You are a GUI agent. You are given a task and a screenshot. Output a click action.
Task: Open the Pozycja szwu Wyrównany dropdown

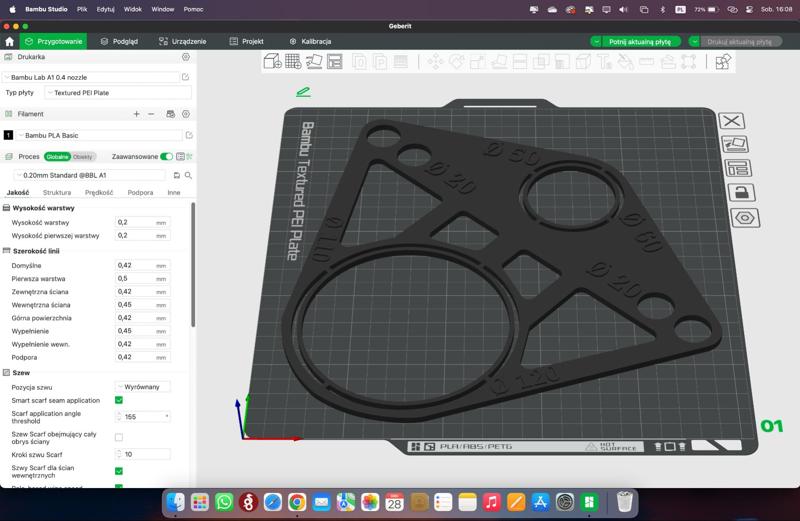click(142, 387)
